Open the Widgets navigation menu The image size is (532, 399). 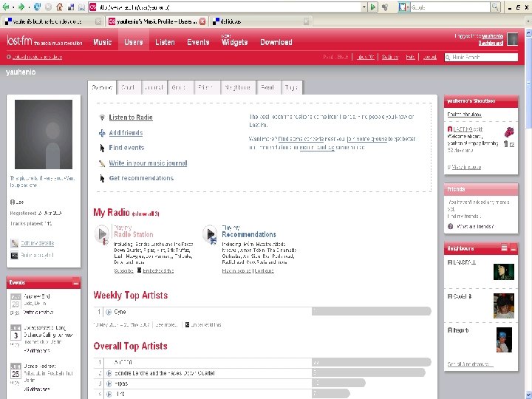(234, 42)
